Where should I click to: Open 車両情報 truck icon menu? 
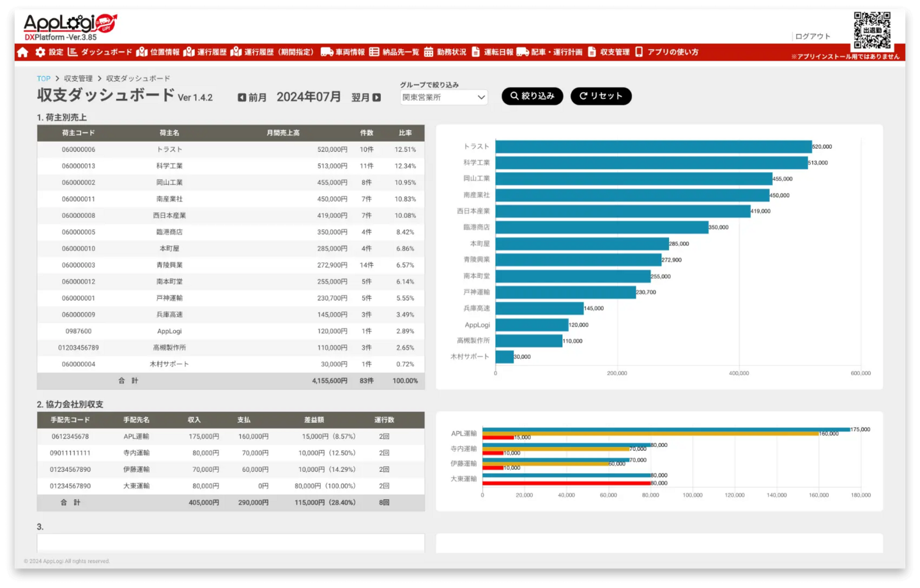(326, 52)
